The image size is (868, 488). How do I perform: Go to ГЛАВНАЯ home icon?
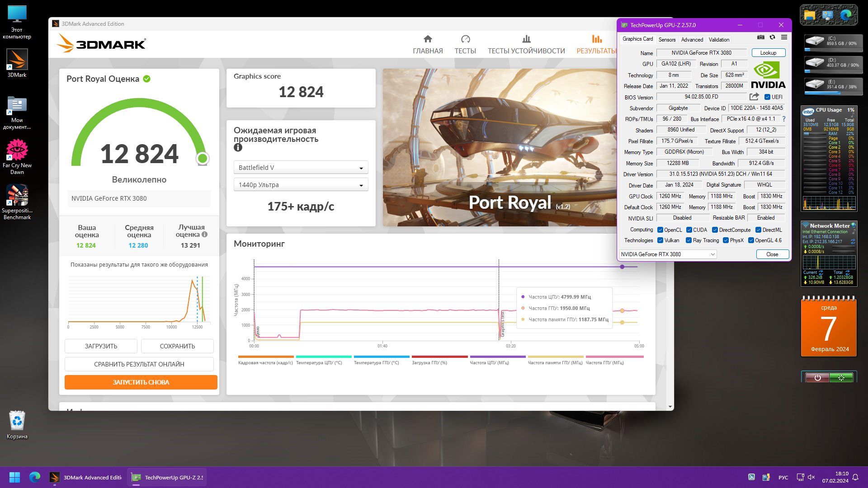pos(428,39)
